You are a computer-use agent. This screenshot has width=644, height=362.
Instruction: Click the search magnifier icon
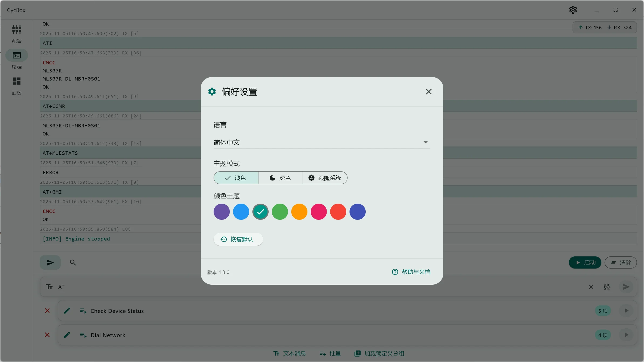pos(73,263)
